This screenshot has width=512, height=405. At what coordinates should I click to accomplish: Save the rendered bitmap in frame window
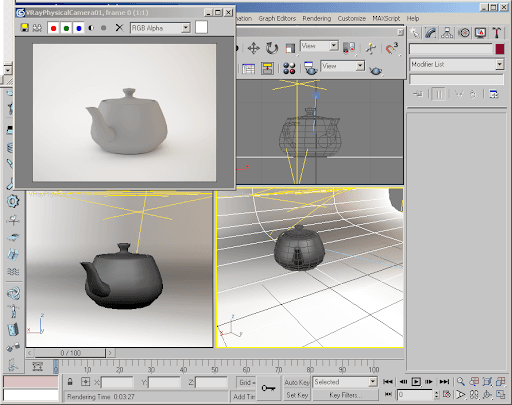[x=24, y=28]
